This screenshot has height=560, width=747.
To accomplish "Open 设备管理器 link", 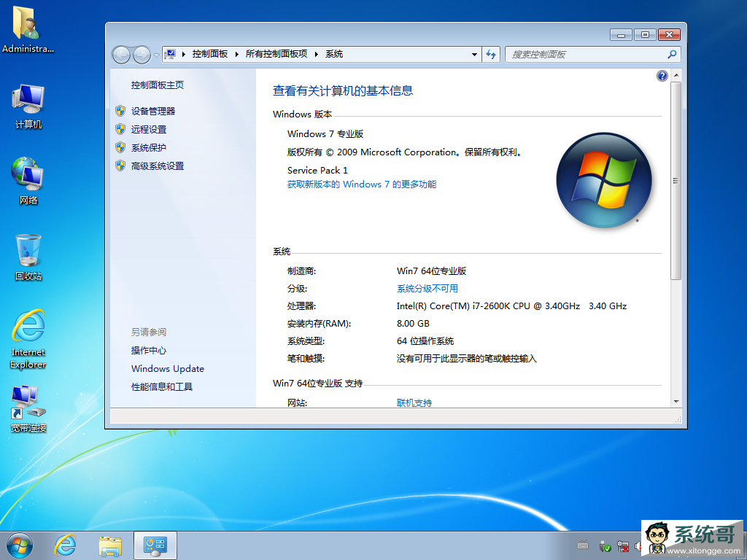I will tap(153, 111).
